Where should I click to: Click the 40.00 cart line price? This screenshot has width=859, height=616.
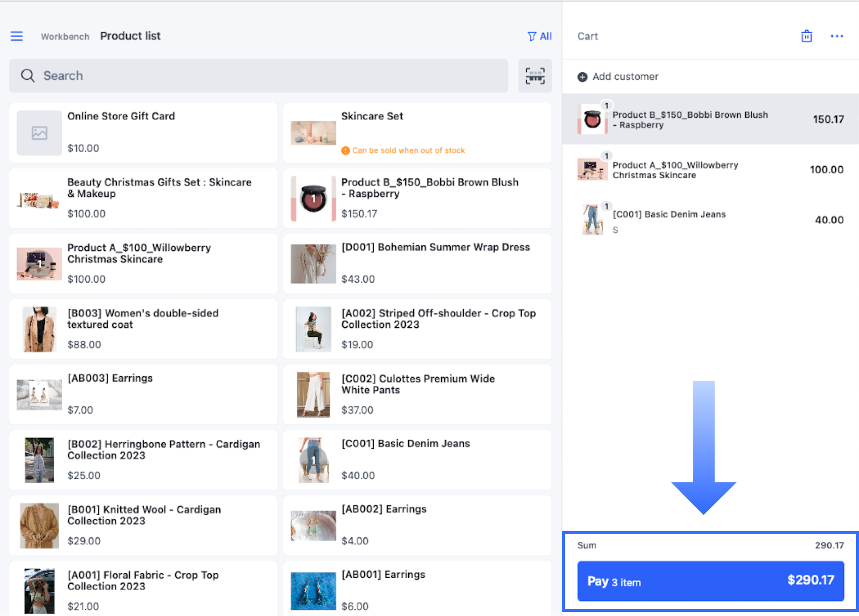pyautogui.click(x=829, y=220)
